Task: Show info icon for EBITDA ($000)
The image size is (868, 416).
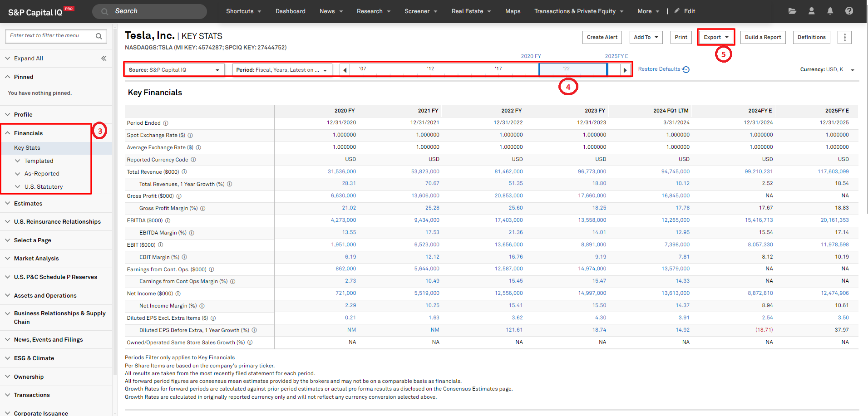Action: click(x=168, y=220)
